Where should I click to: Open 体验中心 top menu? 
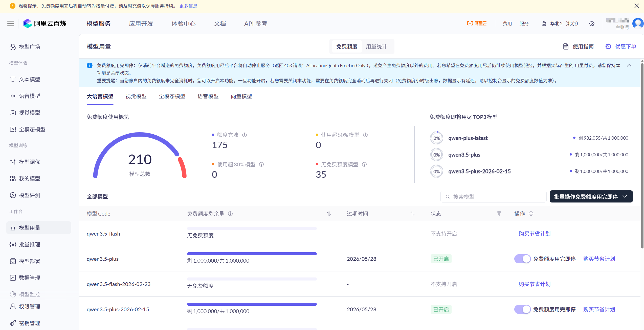[x=184, y=23]
